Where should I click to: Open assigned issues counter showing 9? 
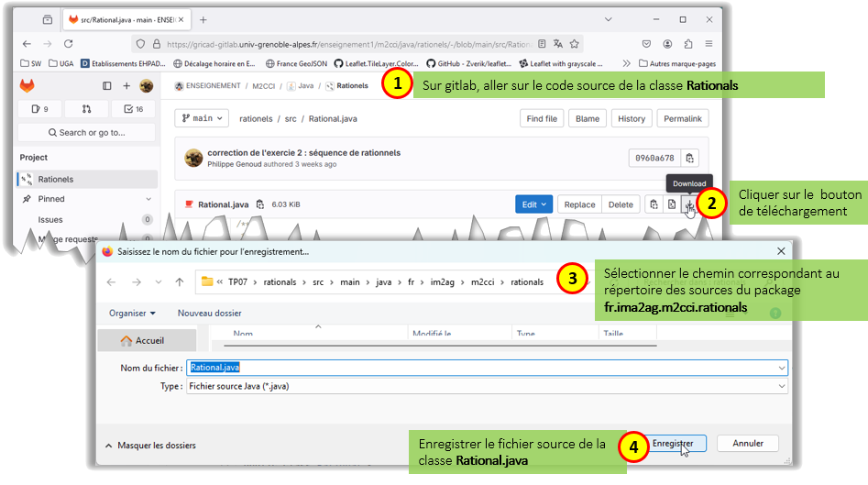click(39, 109)
